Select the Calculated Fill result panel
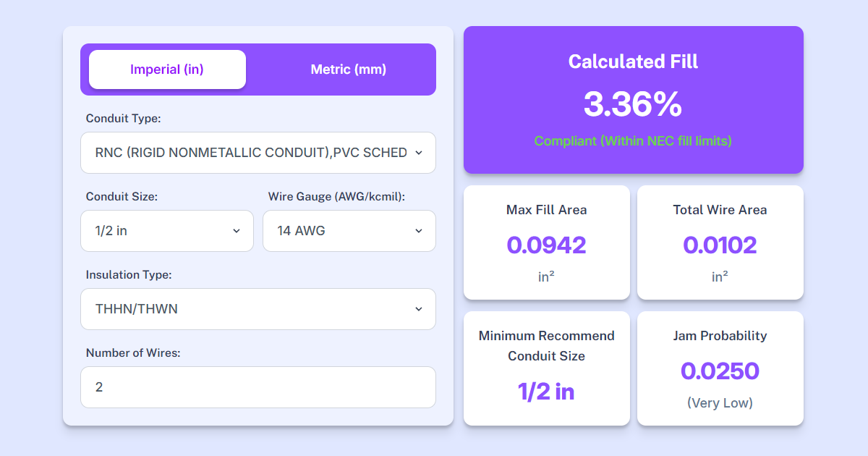 (633, 100)
